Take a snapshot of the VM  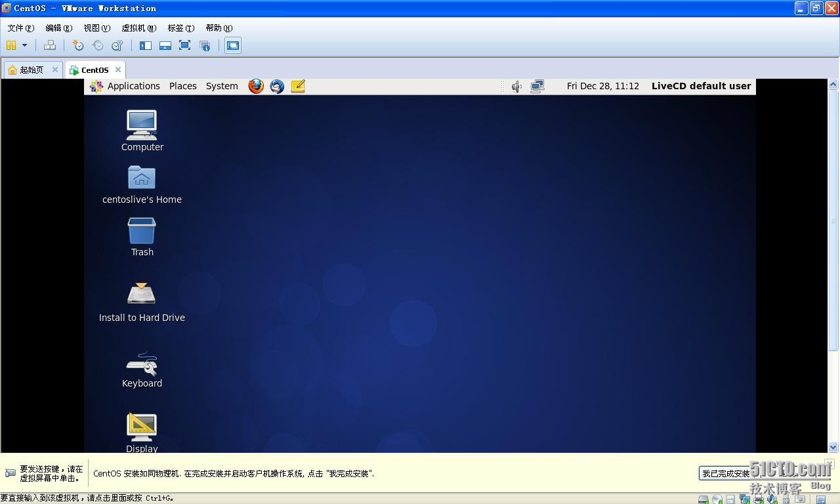[x=78, y=45]
